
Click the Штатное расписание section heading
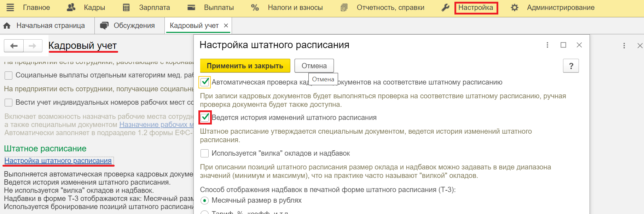pyautogui.click(x=45, y=149)
